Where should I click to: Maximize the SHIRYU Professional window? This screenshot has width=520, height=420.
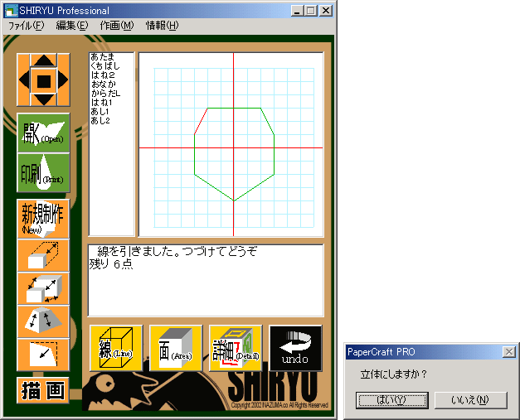(311, 11)
